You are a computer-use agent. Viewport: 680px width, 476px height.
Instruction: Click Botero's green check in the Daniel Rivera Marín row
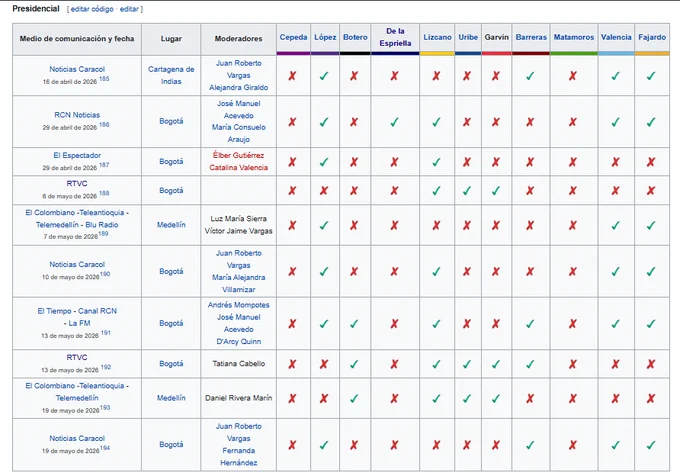[354, 398]
